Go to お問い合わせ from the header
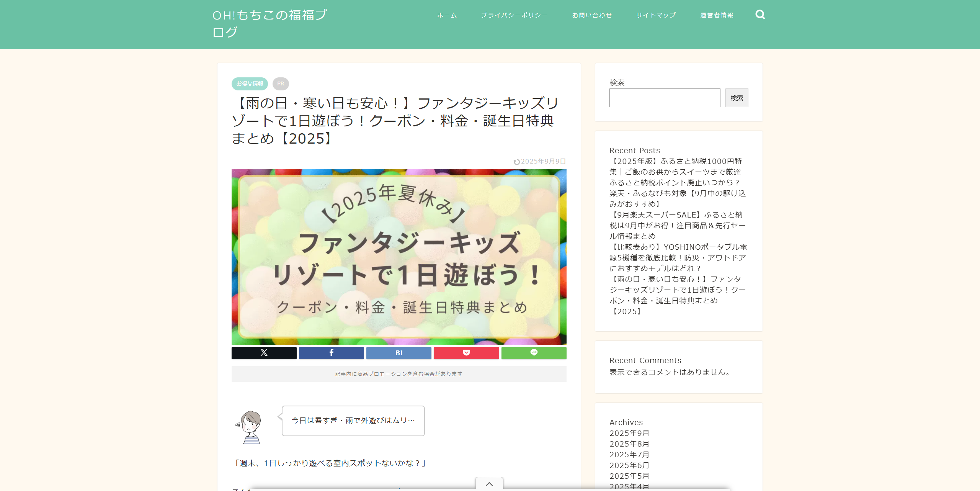The image size is (980, 491). pos(592,15)
